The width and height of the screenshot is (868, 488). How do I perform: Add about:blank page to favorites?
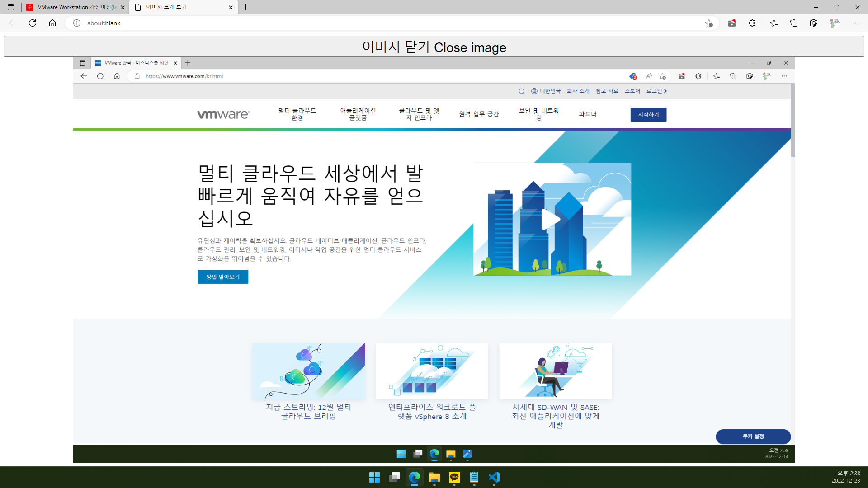[x=709, y=23]
